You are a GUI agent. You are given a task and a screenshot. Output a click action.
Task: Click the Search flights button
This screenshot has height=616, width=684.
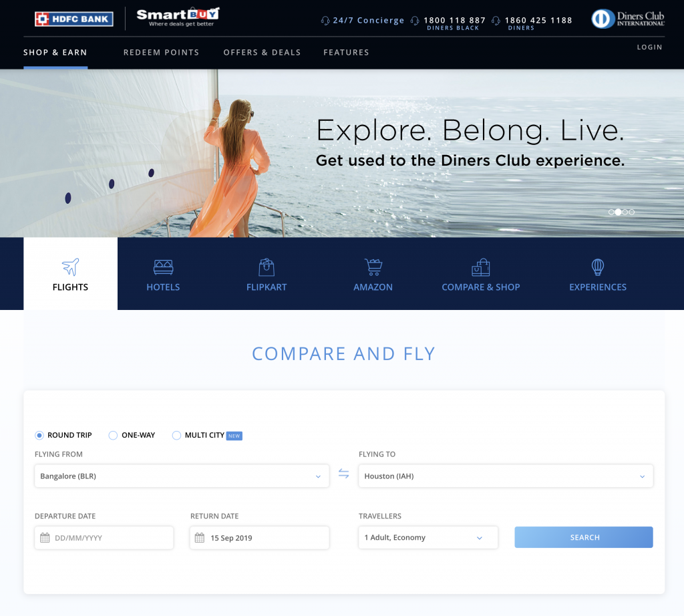[x=584, y=537]
